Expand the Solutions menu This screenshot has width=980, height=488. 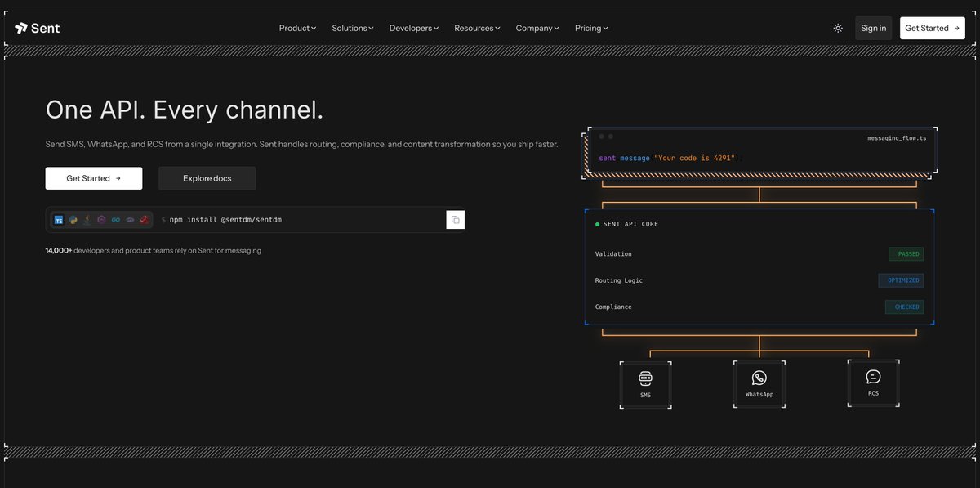click(x=353, y=28)
